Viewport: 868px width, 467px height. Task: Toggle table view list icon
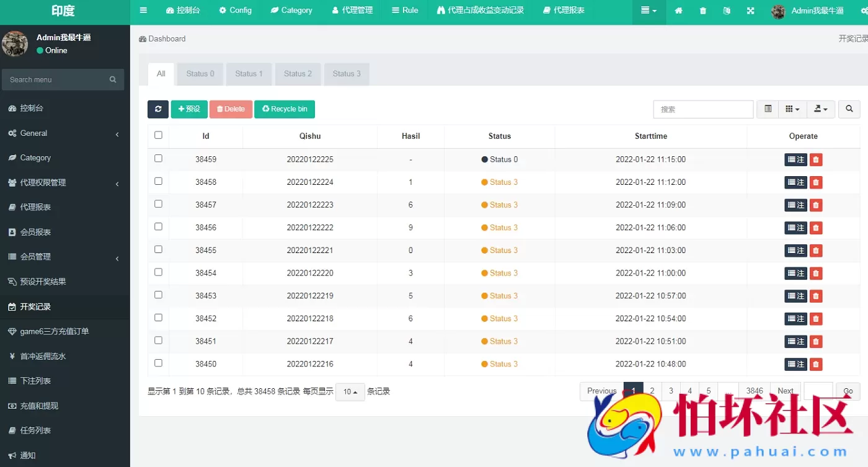click(768, 109)
